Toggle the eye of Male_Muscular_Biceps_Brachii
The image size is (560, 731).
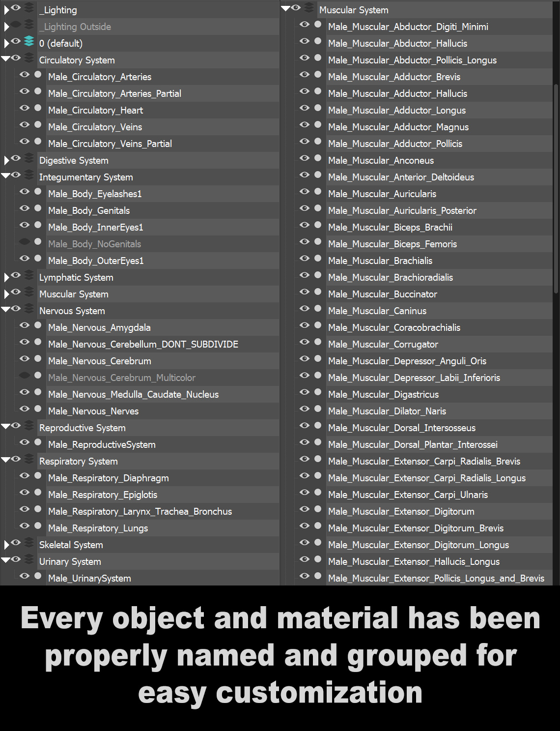coord(305,225)
